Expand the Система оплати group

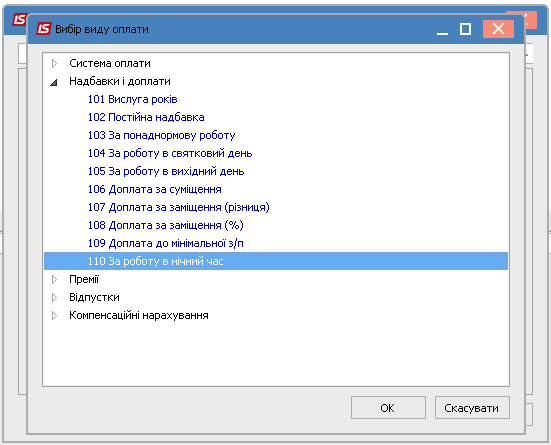[x=54, y=64]
